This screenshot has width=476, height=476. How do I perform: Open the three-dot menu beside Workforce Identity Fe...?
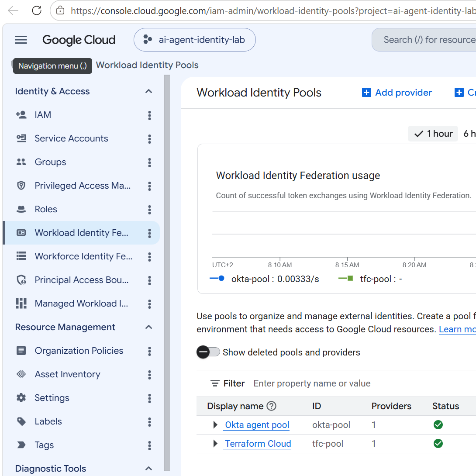pyautogui.click(x=149, y=256)
